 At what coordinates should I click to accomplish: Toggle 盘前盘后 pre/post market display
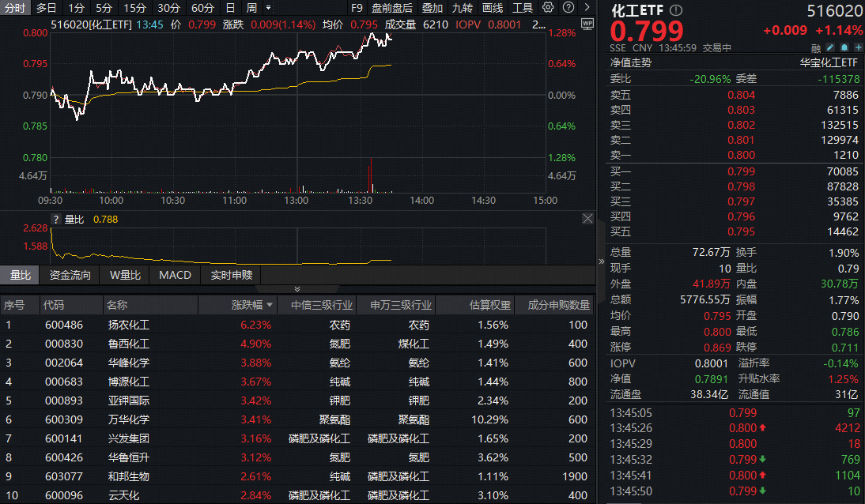(x=391, y=8)
